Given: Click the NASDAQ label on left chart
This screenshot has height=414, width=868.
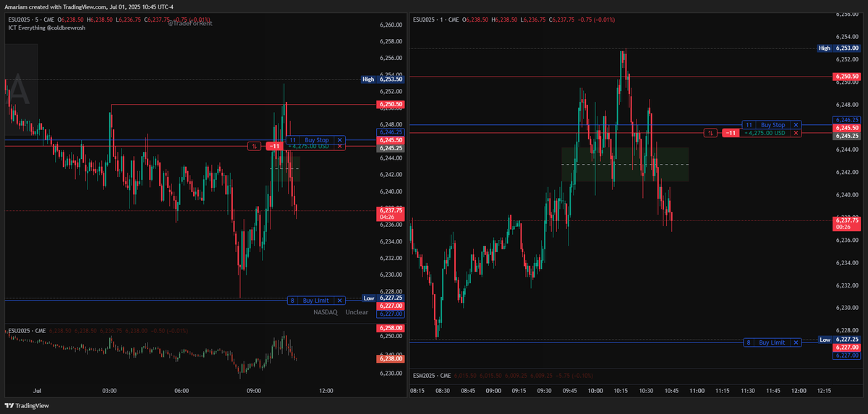Looking at the screenshot, I should pos(325,312).
